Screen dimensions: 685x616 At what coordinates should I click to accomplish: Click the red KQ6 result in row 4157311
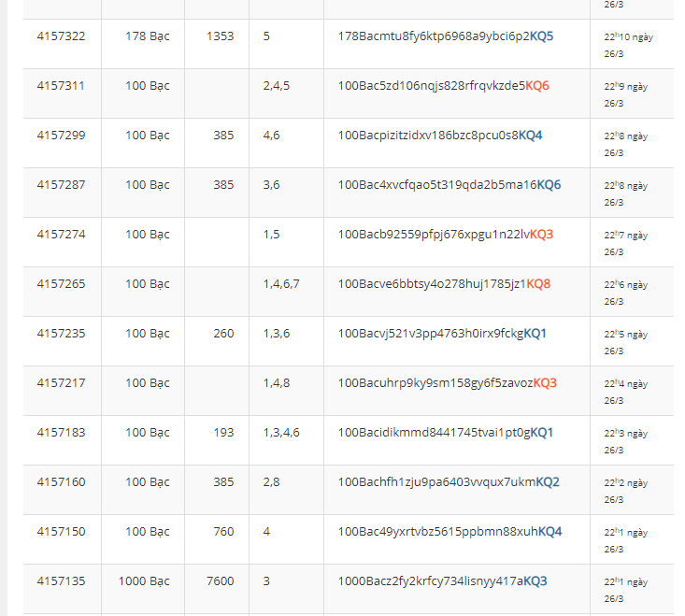[x=537, y=86]
